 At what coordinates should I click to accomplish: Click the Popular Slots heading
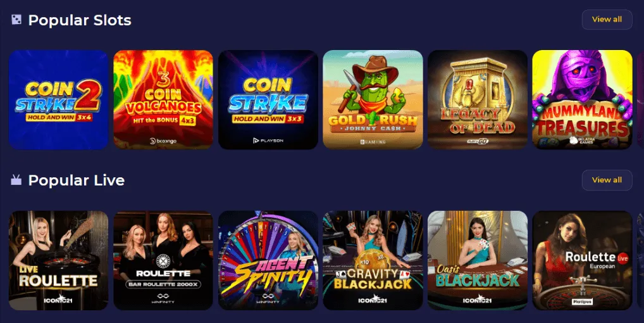point(80,20)
